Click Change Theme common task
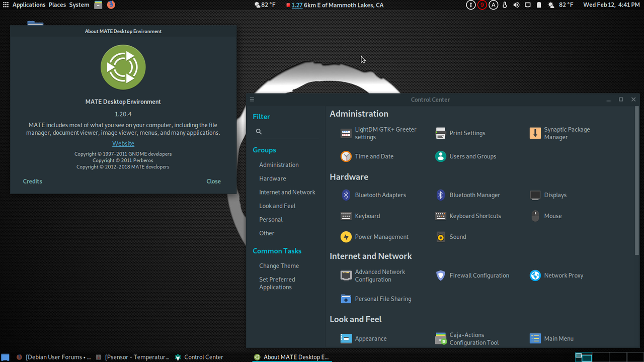 (279, 266)
